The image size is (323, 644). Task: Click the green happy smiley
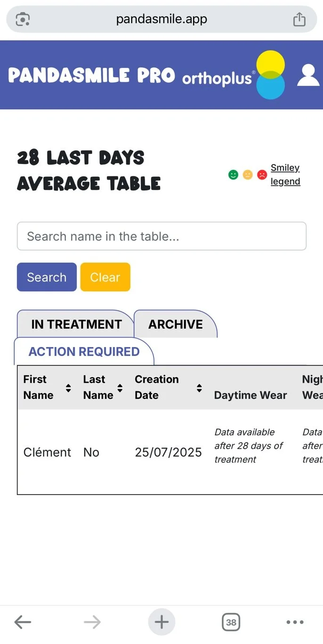click(233, 175)
